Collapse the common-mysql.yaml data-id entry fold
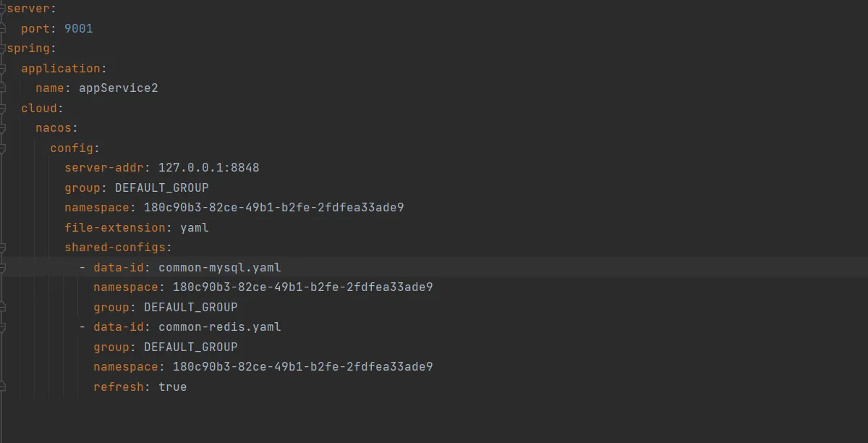Image resolution: width=868 pixels, height=443 pixels. point(2,268)
